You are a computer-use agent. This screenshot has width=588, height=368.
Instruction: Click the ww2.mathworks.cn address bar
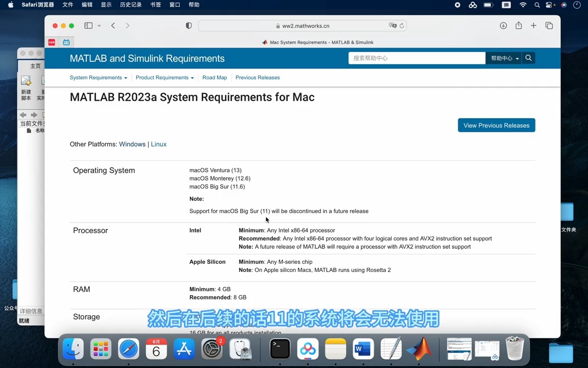[x=302, y=26]
